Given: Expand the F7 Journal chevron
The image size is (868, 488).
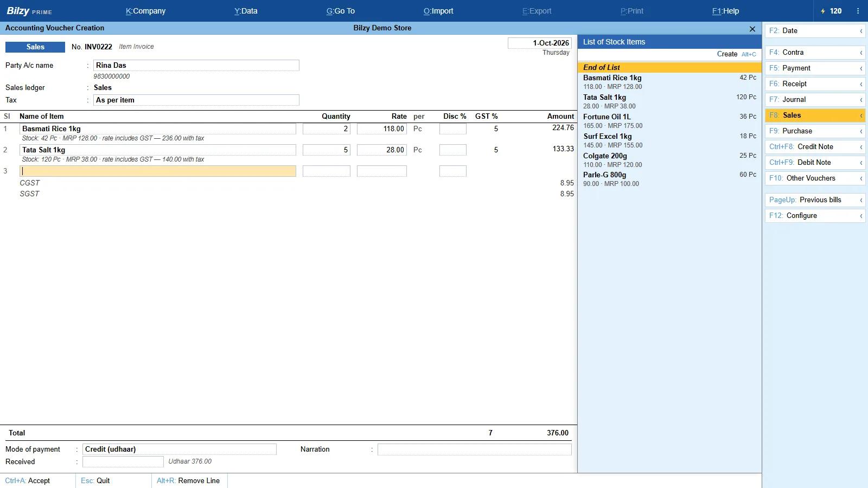Looking at the screenshot, I should tap(861, 100).
